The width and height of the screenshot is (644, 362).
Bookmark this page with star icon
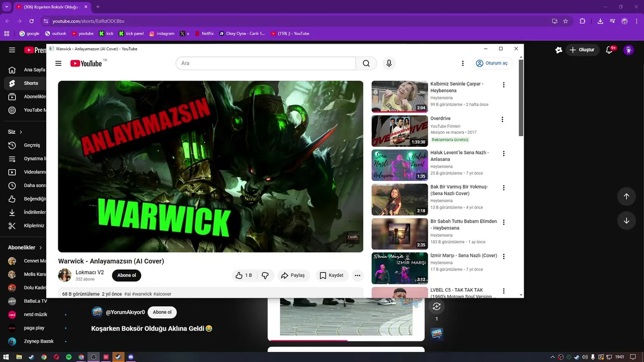(x=566, y=21)
